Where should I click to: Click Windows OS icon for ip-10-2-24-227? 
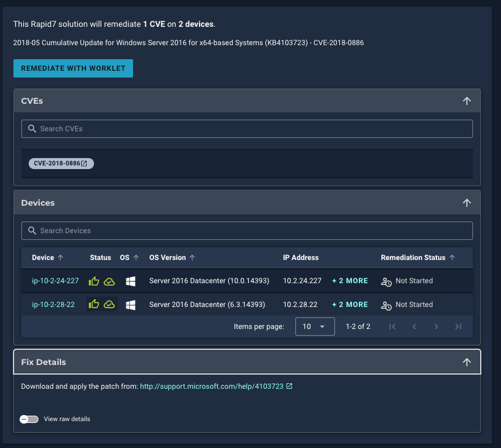[131, 281]
